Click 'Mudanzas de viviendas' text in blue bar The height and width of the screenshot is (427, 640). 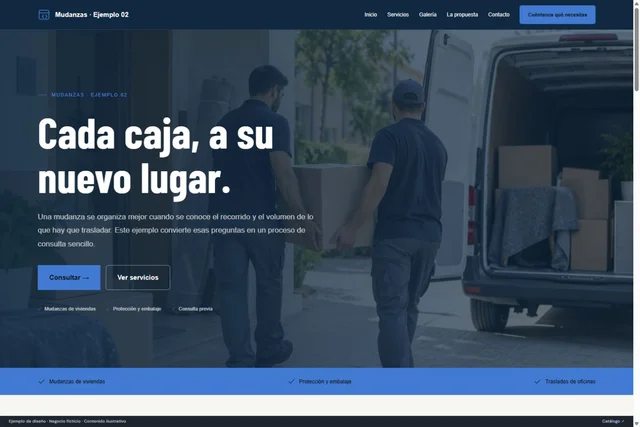point(77,382)
